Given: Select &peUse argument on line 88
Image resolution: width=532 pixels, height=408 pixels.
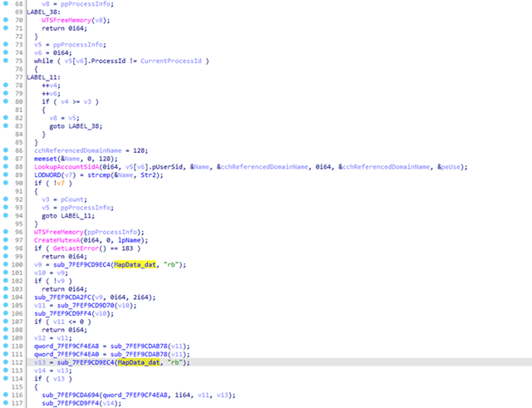Looking at the screenshot, I should [449, 167].
